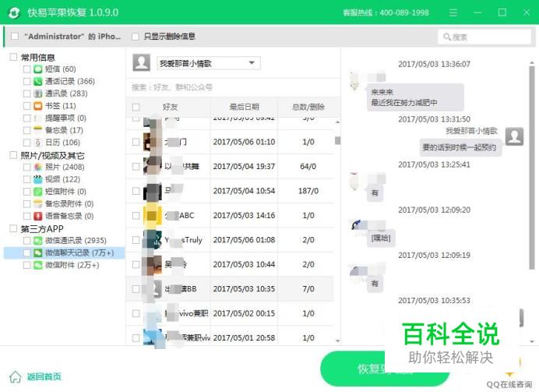This screenshot has width=539, height=392.
Task: Click 返回首页 link
Action: (x=44, y=377)
